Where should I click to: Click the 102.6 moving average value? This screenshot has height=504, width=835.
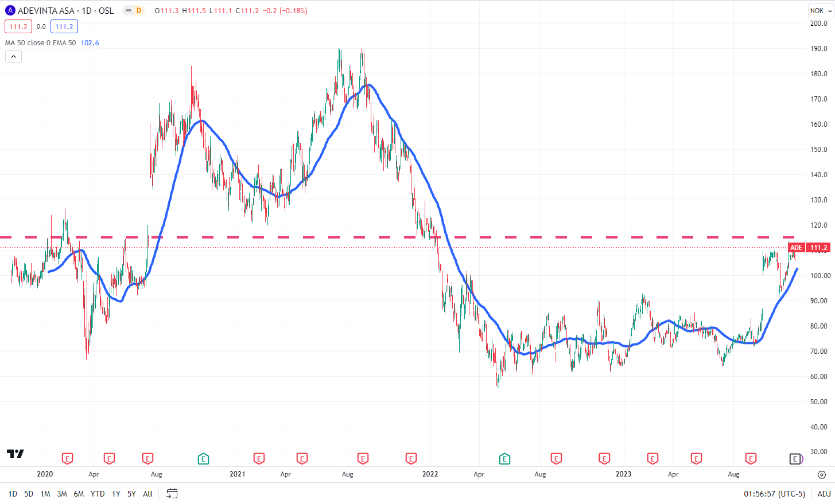coord(90,43)
